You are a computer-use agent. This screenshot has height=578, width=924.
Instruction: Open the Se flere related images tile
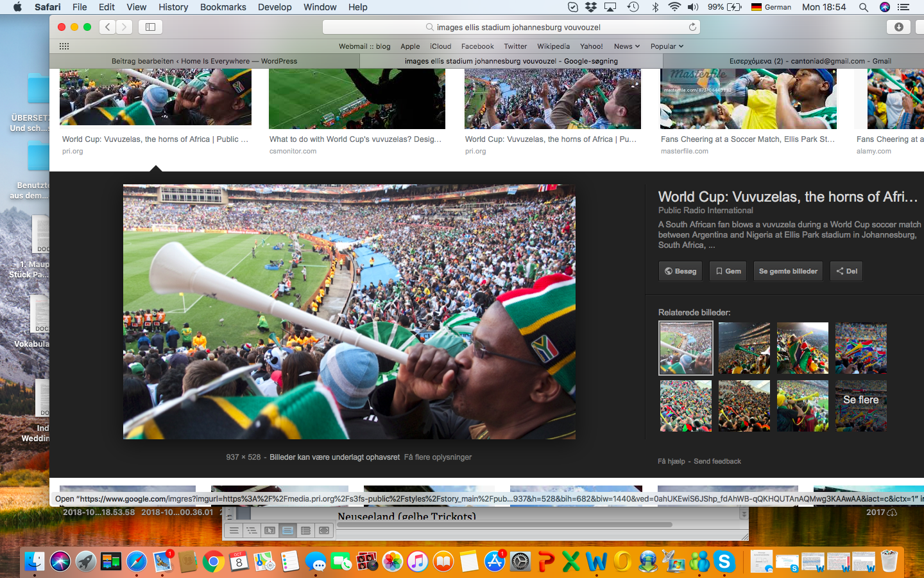860,405
